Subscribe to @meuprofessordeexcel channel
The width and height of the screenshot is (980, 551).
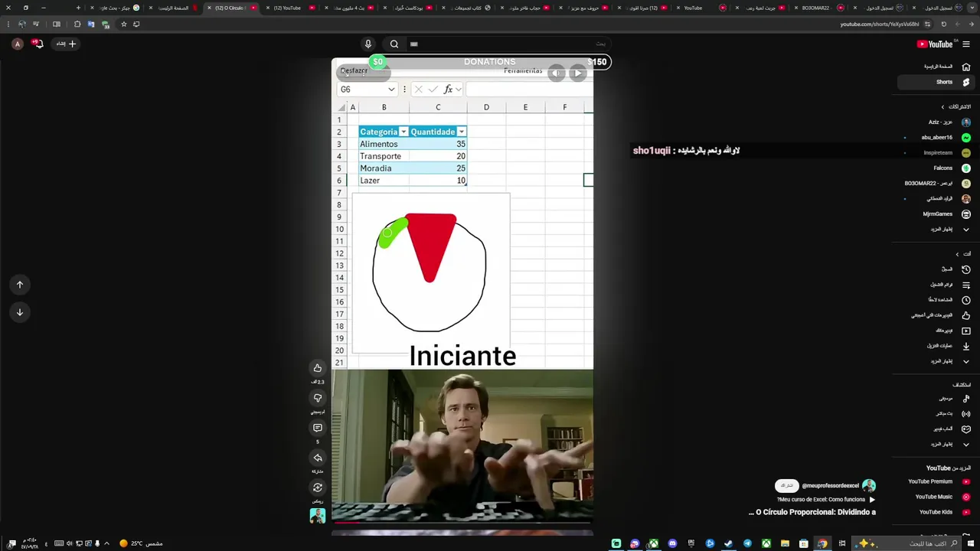[786, 486]
